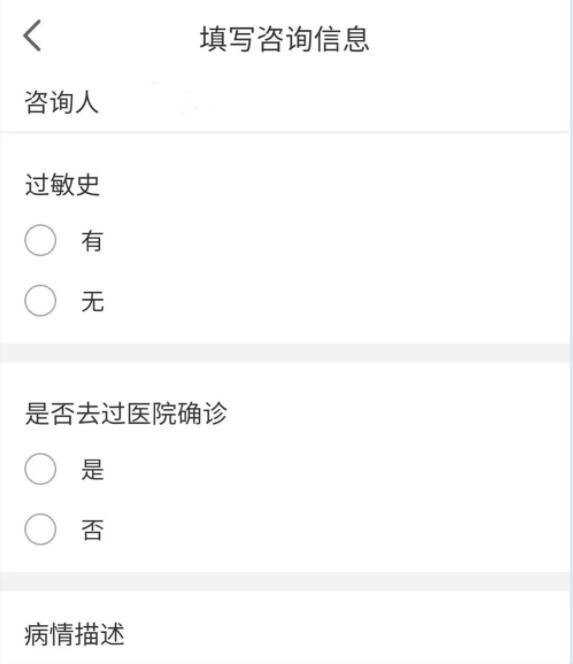Click gray divider above 是否去过医院确诊
The image size is (573, 664).
click(285, 353)
